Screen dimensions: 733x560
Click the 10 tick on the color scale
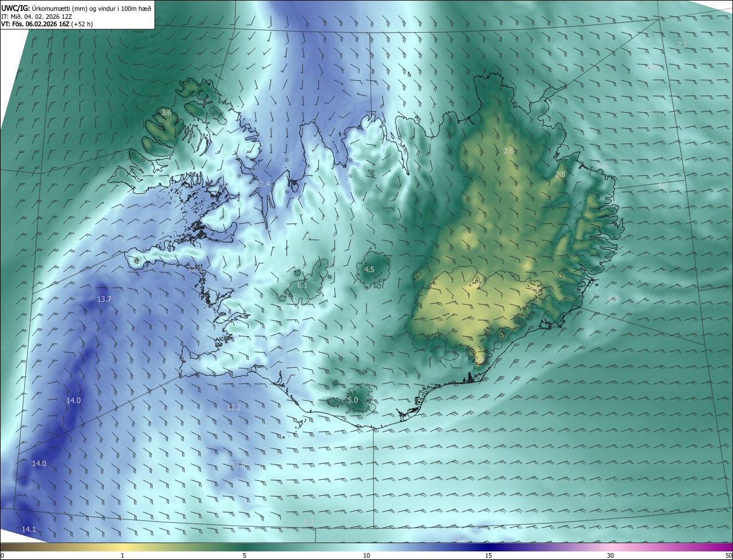(x=366, y=555)
